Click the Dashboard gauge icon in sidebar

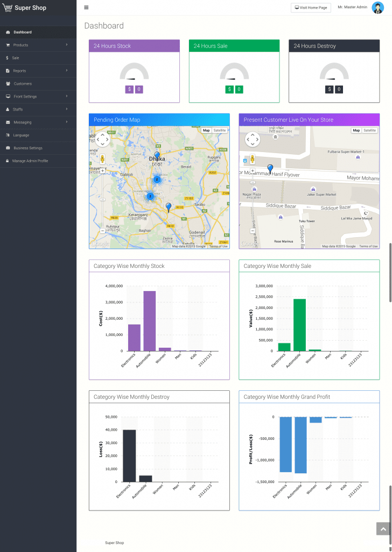point(8,32)
